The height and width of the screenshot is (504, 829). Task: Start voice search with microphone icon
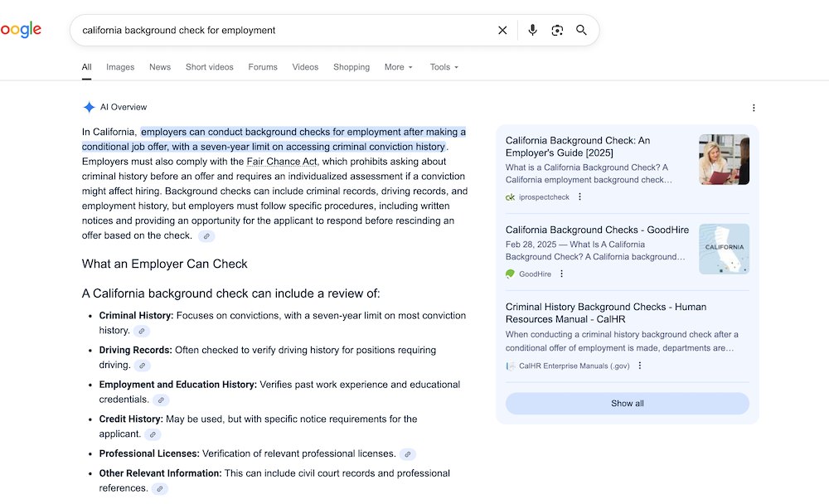tap(532, 31)
